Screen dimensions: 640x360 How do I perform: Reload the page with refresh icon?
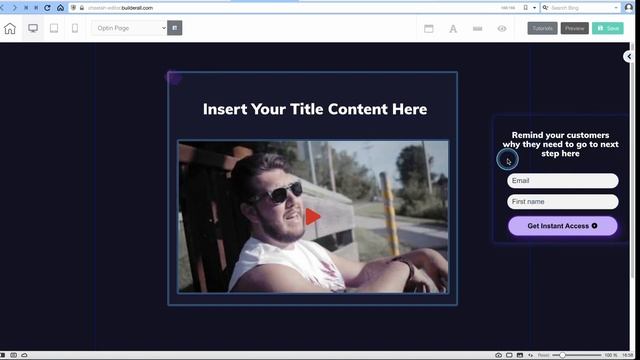pyautogui.click(x=47, y=8)
